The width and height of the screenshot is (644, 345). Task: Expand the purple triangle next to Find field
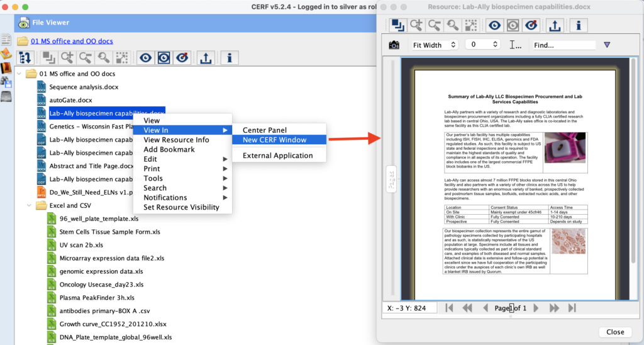point(606,45)
